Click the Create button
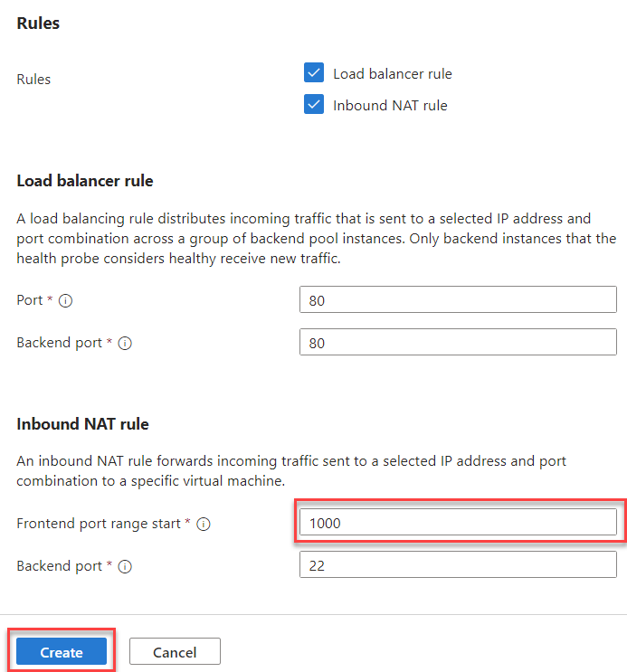Screen dimensions: 627x672 62,651
